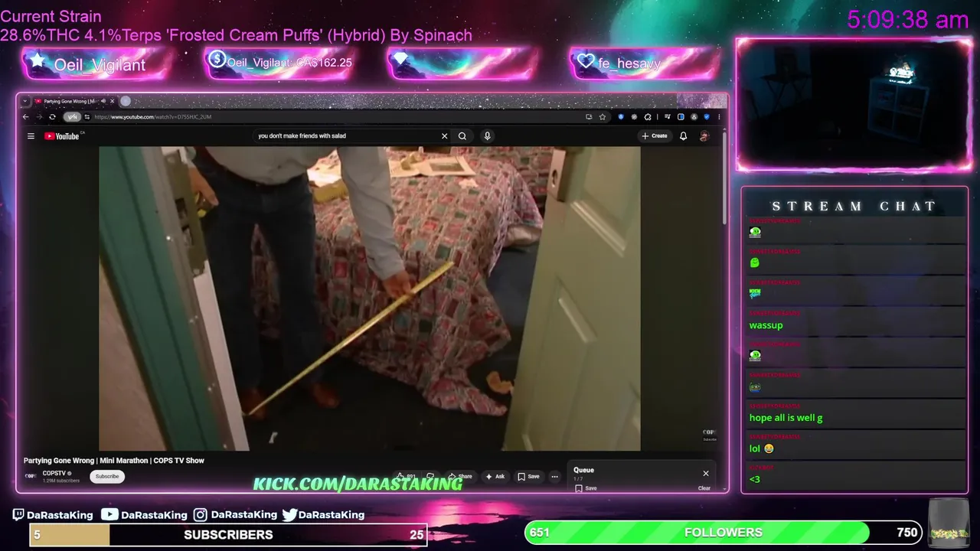The width and height of the screenshot is (980, 551).
Task: Click the COPSTV channel avatar
Action: tap(31, 476)
